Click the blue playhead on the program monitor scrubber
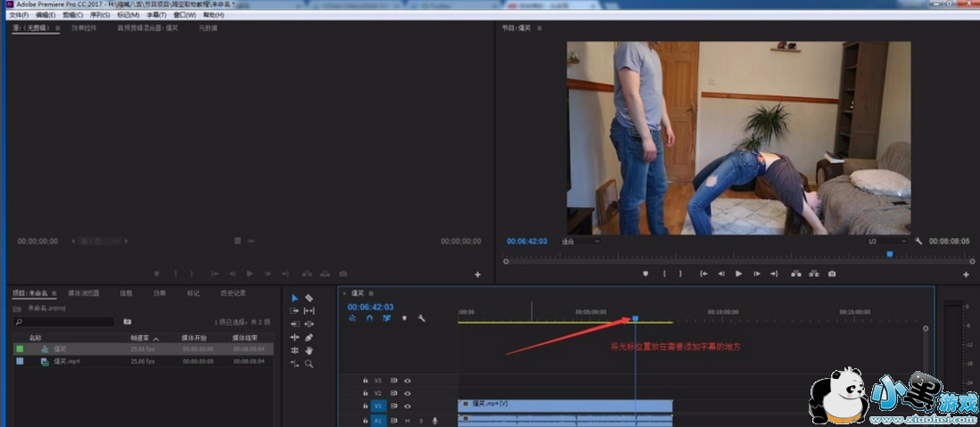This screenshot has width=980, height=427. click(889, 255)
